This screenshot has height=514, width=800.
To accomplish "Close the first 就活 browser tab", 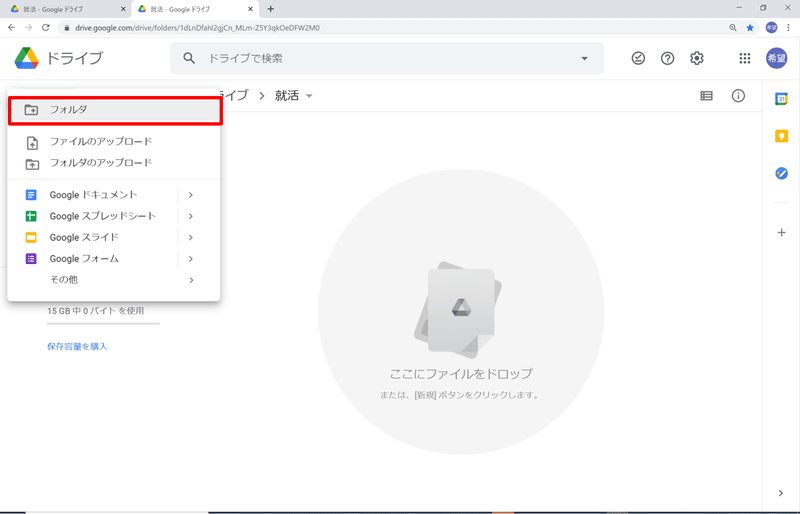I will coord(123,9).
